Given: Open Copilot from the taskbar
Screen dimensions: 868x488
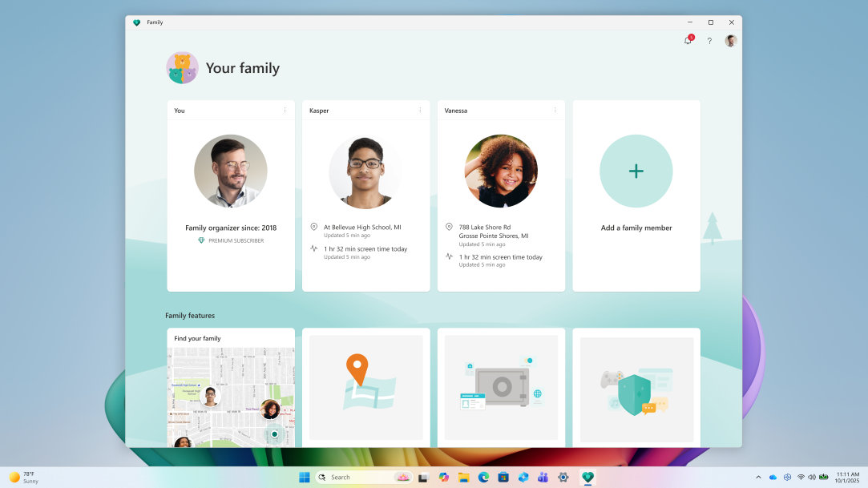Looking at the screenshot, I should click(x=442, y=477).
